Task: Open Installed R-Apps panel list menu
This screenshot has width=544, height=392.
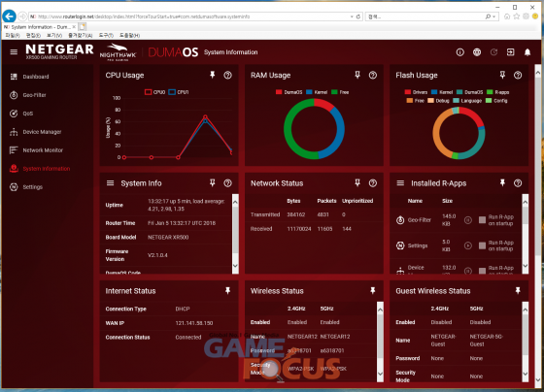Action: [400, 183]
